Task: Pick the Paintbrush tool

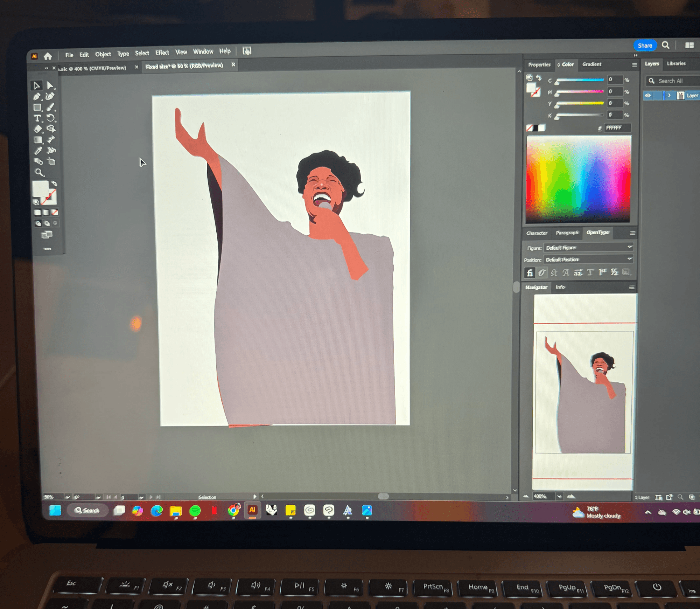Action: 51,107
